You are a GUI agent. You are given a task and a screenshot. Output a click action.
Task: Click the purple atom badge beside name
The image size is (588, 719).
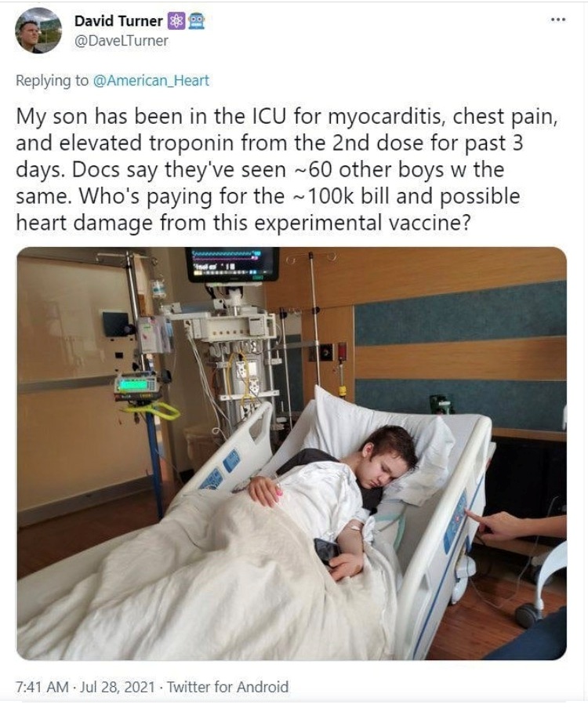(x=175, y=21)
